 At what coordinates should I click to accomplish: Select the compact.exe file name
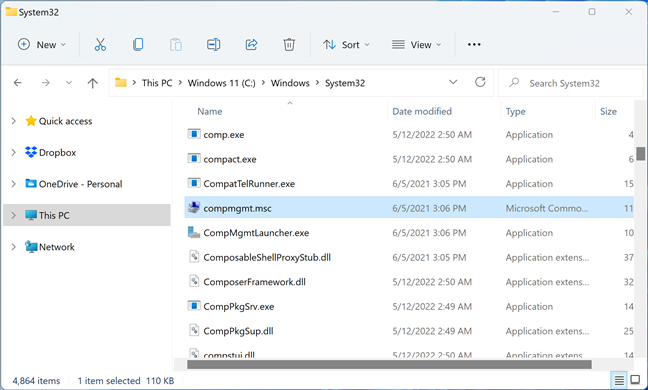pyautogui.click(x=230, y=159)
